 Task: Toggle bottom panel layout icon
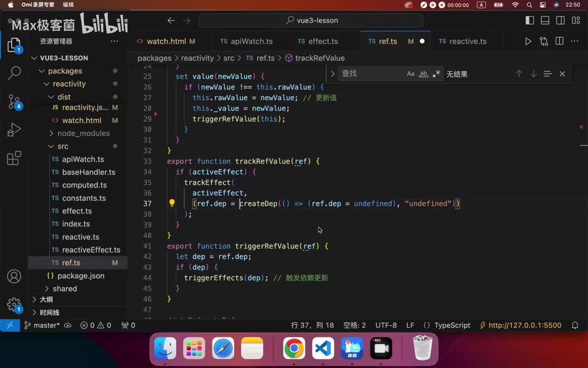coord(545,20)
